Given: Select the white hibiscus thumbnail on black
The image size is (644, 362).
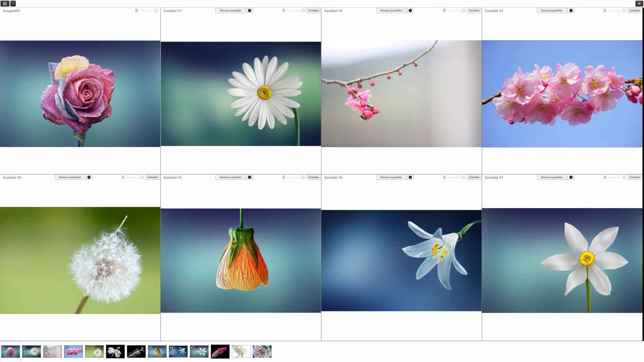Looking at the screenshot, I should [x=115, y=352].
